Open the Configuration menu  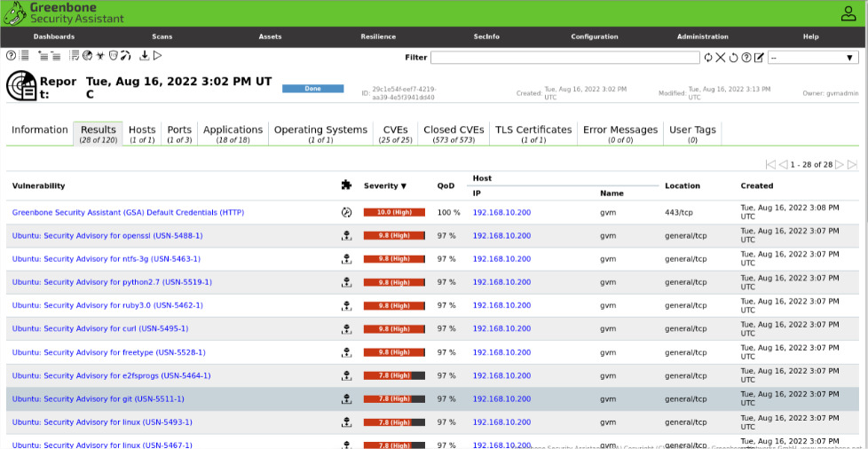point(595,36)
